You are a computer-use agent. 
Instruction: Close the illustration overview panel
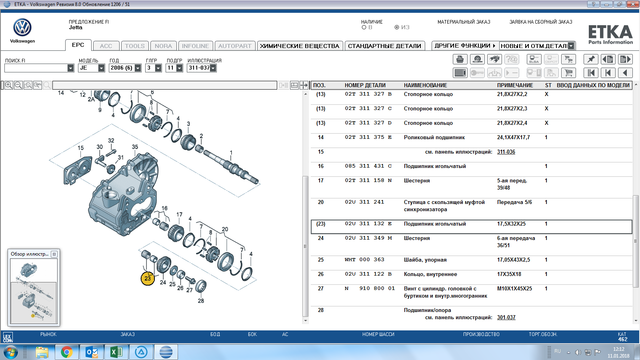(x=54, y=254)
